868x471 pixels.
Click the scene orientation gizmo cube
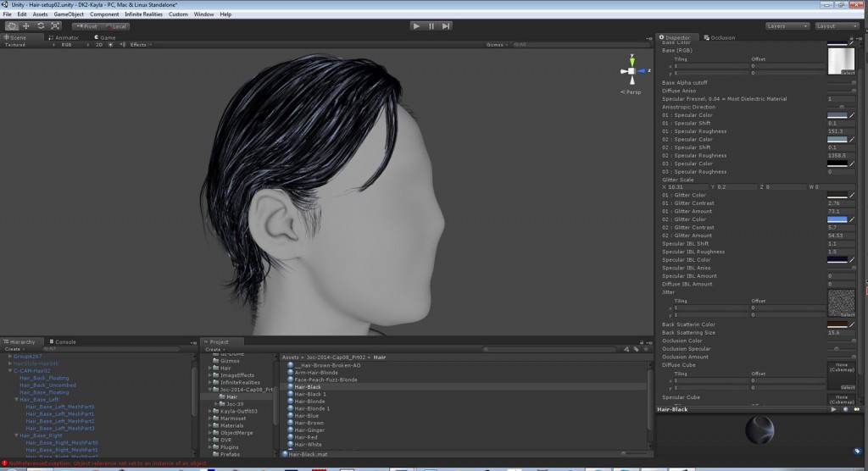[632, 71]
